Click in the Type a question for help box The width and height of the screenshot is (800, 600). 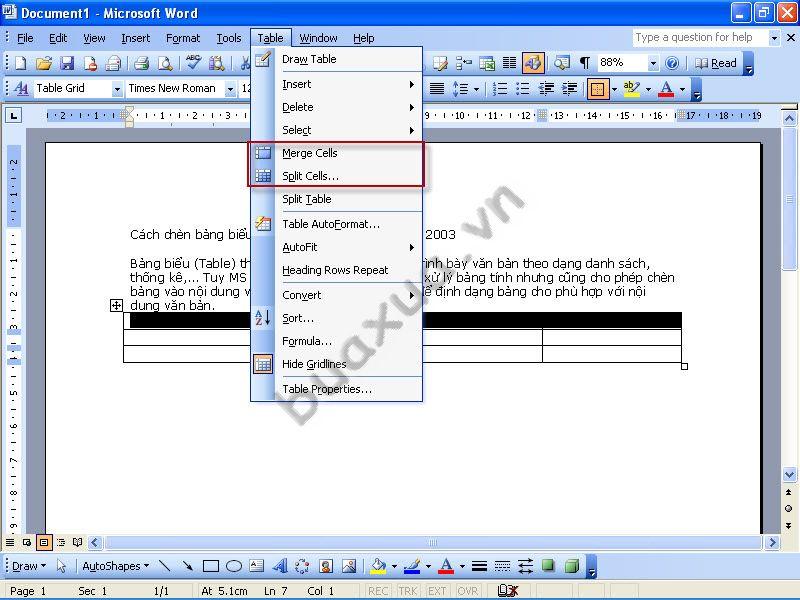coord(699,37)
